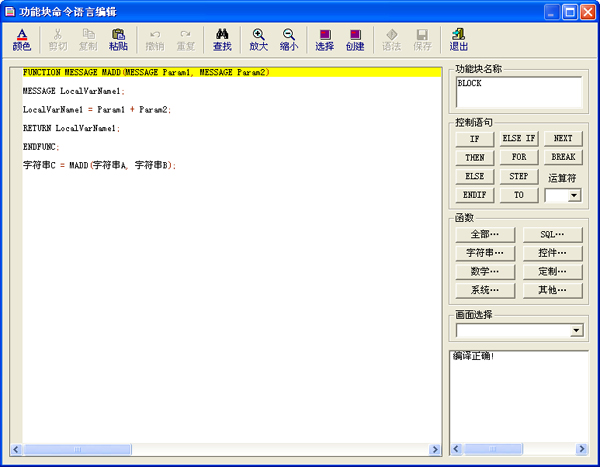Screen dimensions: 600x467
Task: Insert the STEP keyword
Action: click(x=519, y=176)
